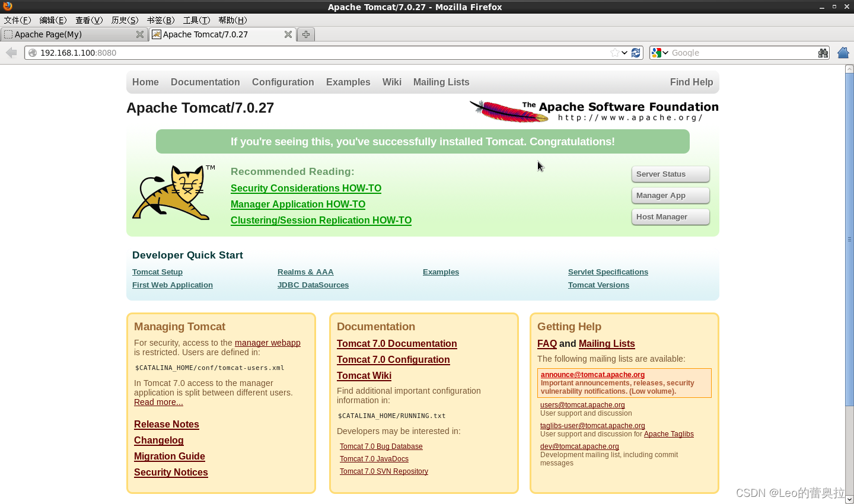Open Tomcat 7.0 Documentation link
The width and height of the screenshot is (854, 504).
[x=397, y=343]
